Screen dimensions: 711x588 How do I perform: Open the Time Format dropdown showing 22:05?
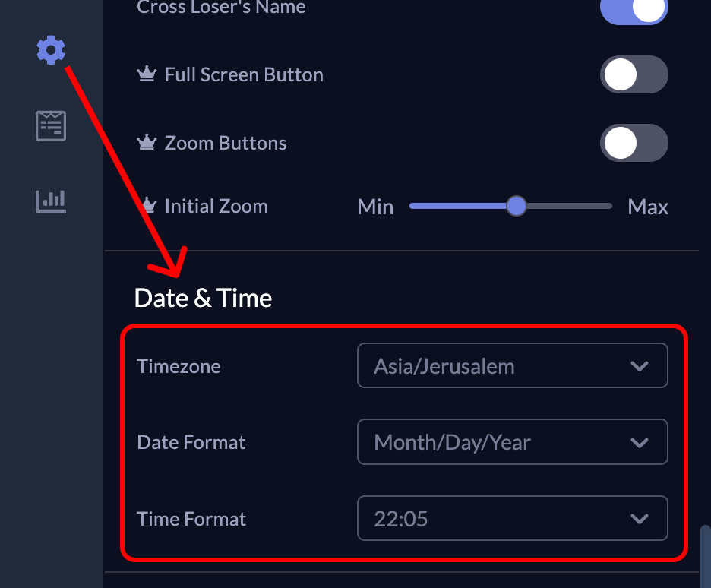click(512, 519)
